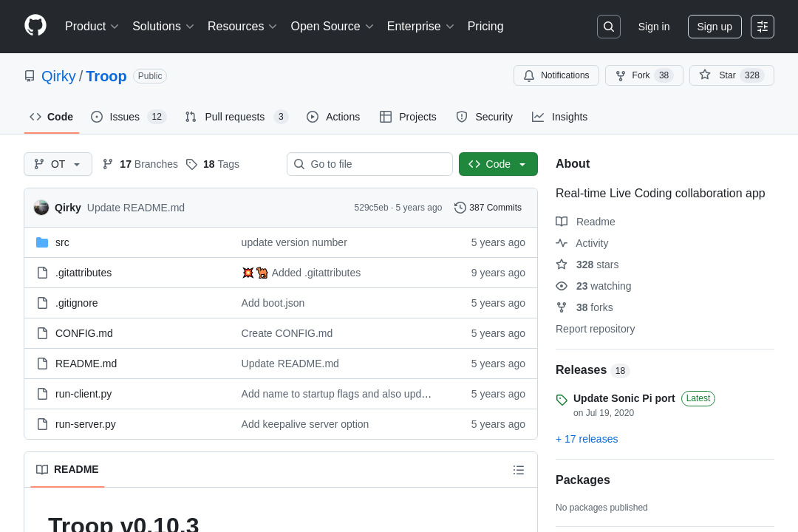
Task: Expand the Resources menu
Action: [242, 27]
